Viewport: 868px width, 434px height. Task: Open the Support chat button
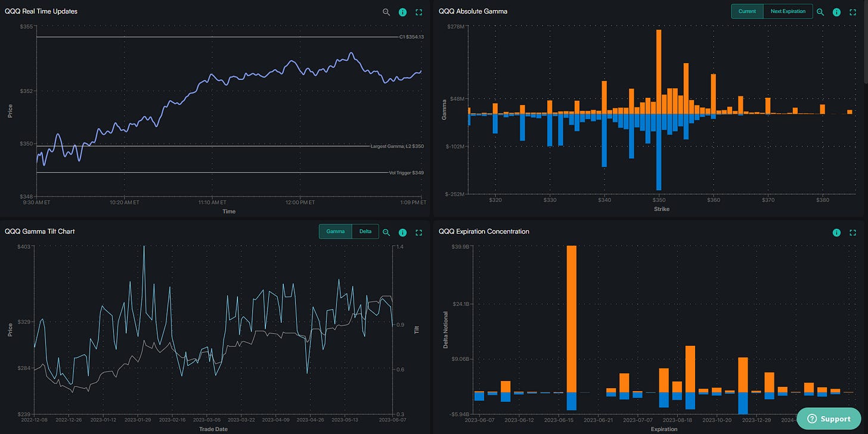828,418
